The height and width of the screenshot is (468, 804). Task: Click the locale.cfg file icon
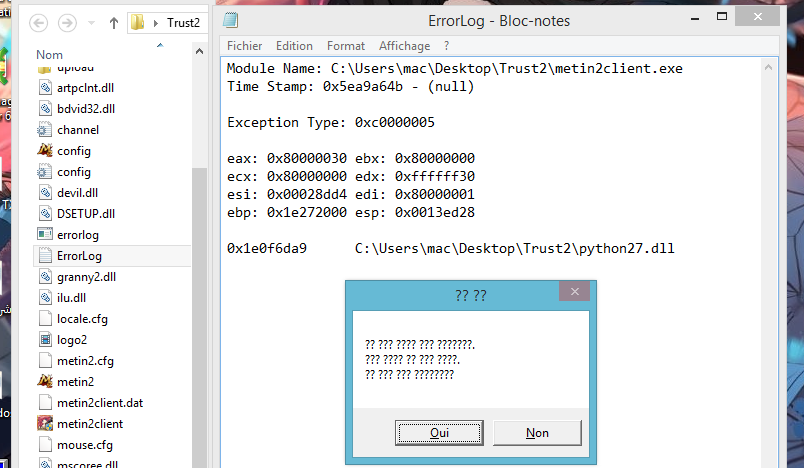point(45,319)
